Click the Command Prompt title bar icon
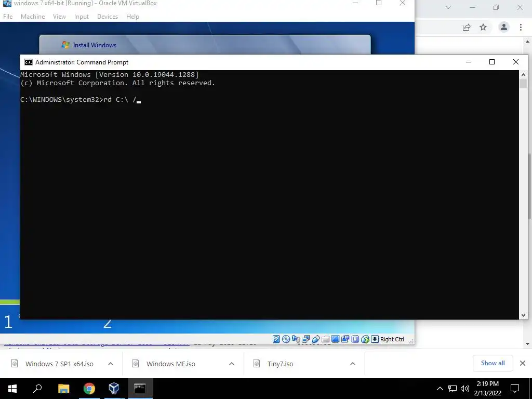The width and height of the screenshot is (532, 399). coord(29,62)
